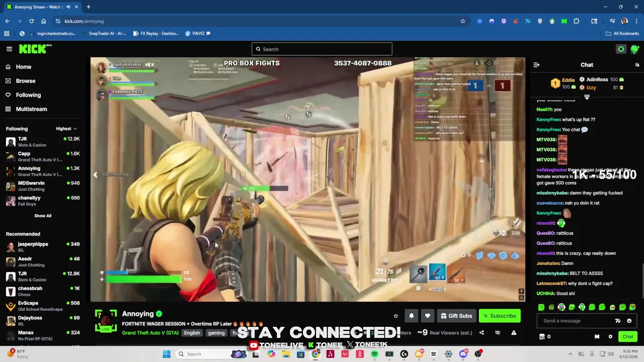
Task: Open the FINVIZ bookmark
Action: click(198, 34)
